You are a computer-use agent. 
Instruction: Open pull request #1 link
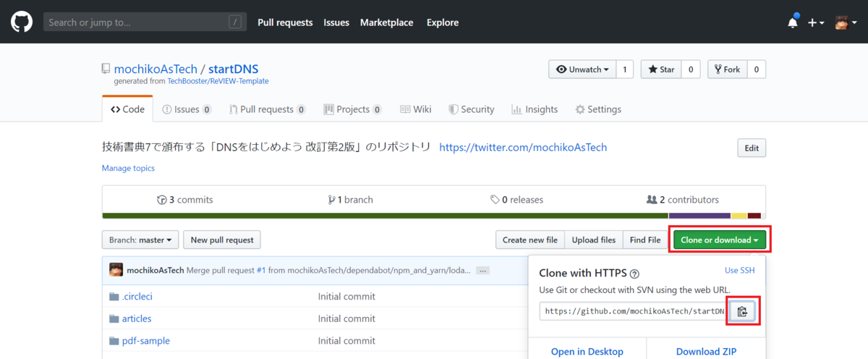(261, 270)
